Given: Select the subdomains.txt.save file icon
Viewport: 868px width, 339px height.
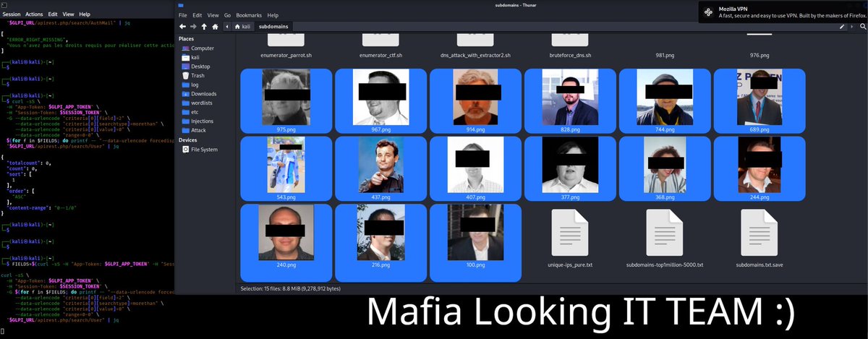Looking at the screenshot, I should pos(759,232).
